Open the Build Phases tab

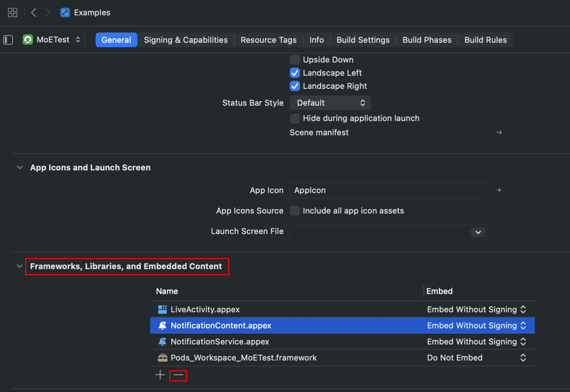point(427,40)
